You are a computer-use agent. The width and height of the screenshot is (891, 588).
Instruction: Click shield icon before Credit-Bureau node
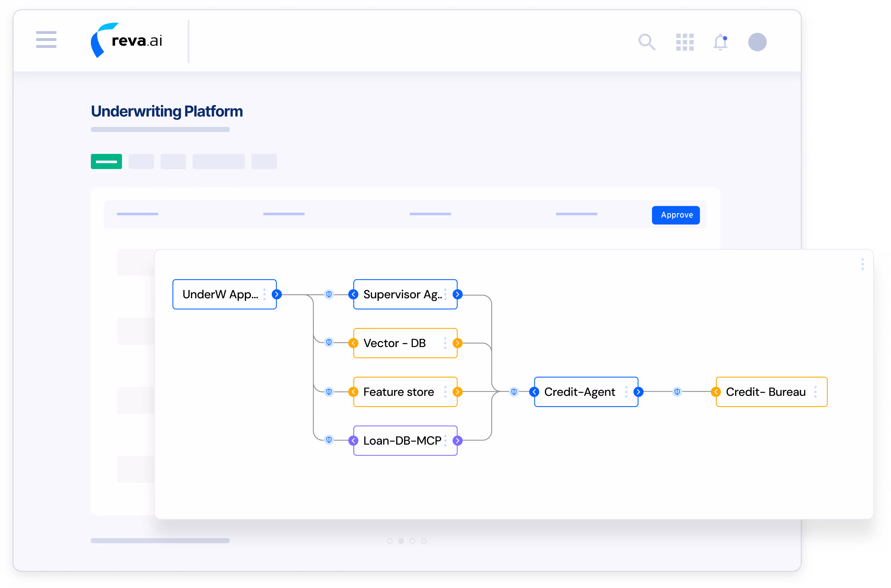pyautogui.click(x=677, y=392)
